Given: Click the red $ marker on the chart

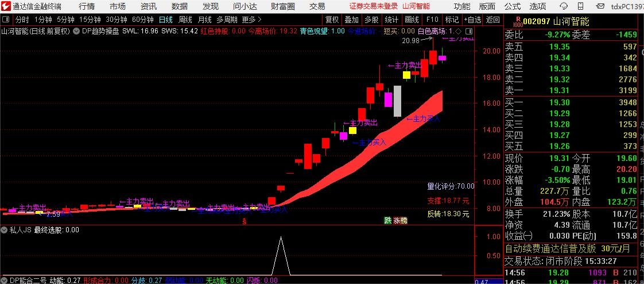Looking at the screenshot, I should coord(245,222).
